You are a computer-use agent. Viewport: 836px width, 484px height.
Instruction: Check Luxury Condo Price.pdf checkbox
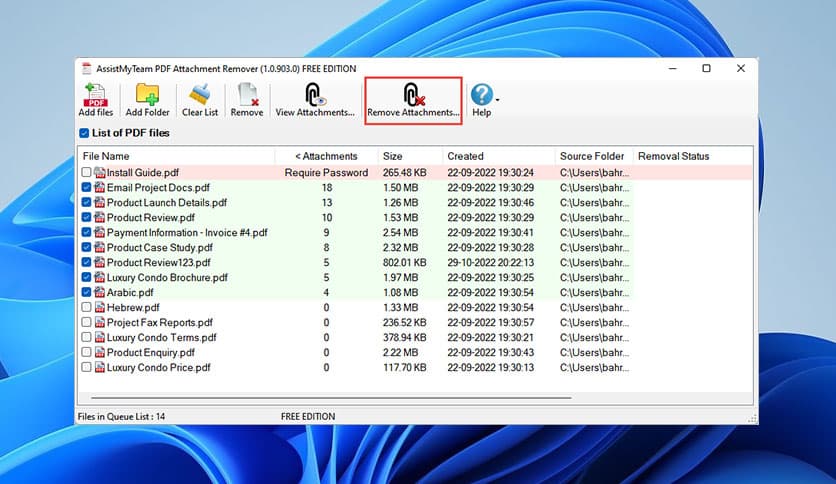click(x=86, y=367)
